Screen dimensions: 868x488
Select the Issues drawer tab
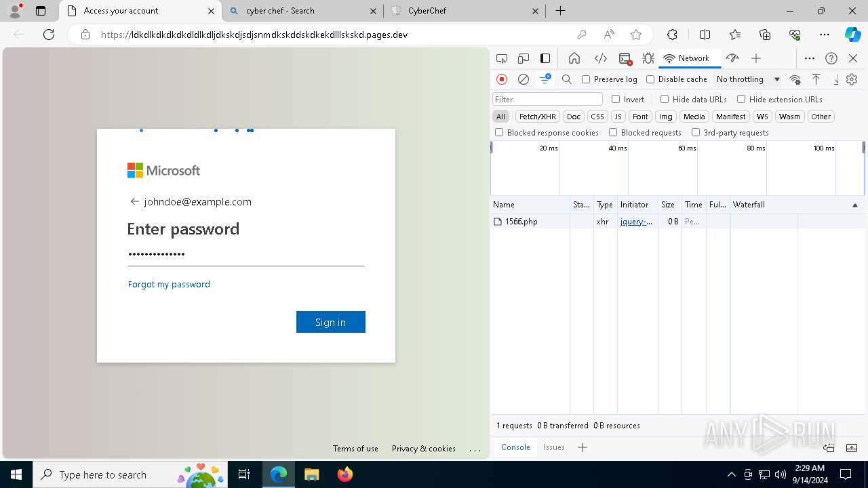(554, 447)
